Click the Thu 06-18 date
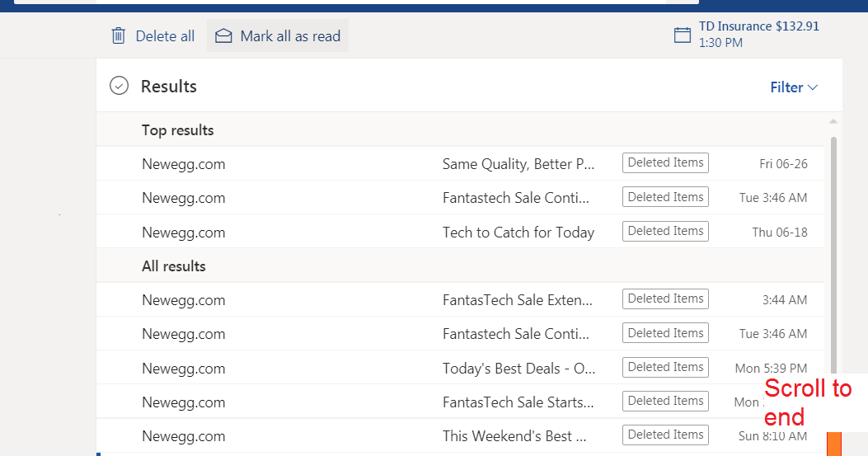 780,233
